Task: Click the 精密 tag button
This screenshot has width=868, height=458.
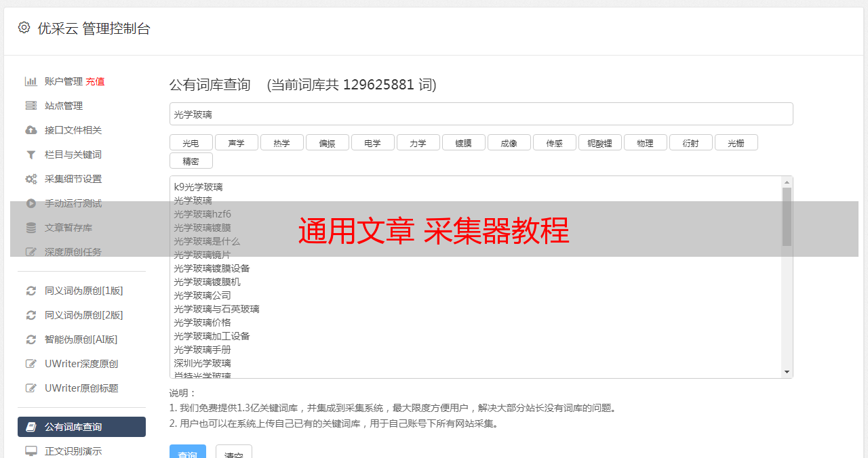Action: [191, 161]
